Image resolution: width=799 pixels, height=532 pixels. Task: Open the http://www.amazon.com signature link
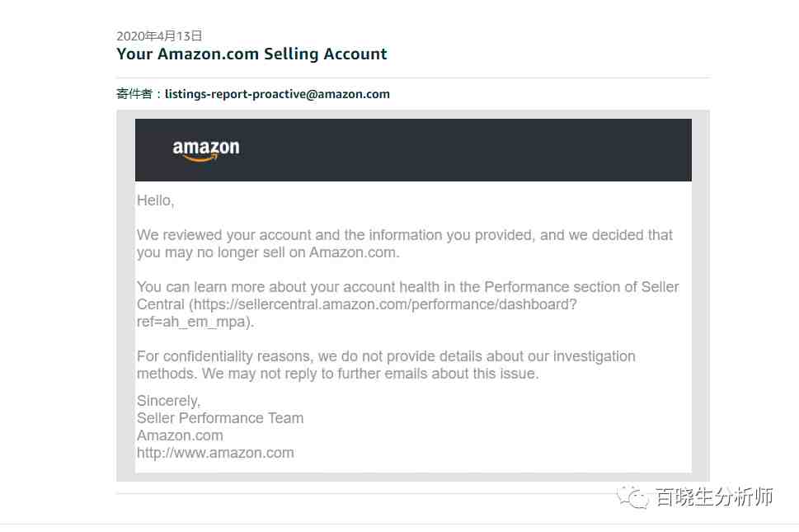pos(215,453)
